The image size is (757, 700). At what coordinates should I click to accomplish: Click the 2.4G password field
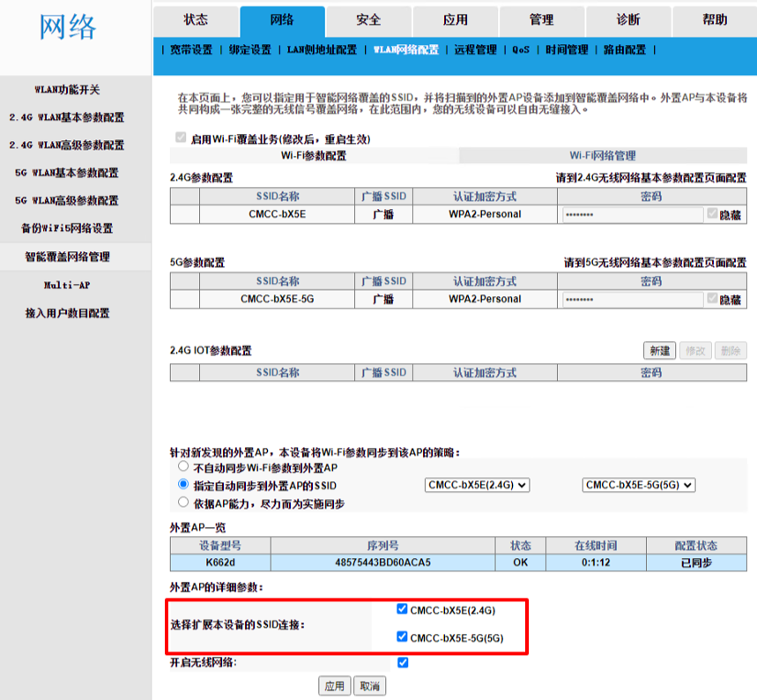pos(633,214)
